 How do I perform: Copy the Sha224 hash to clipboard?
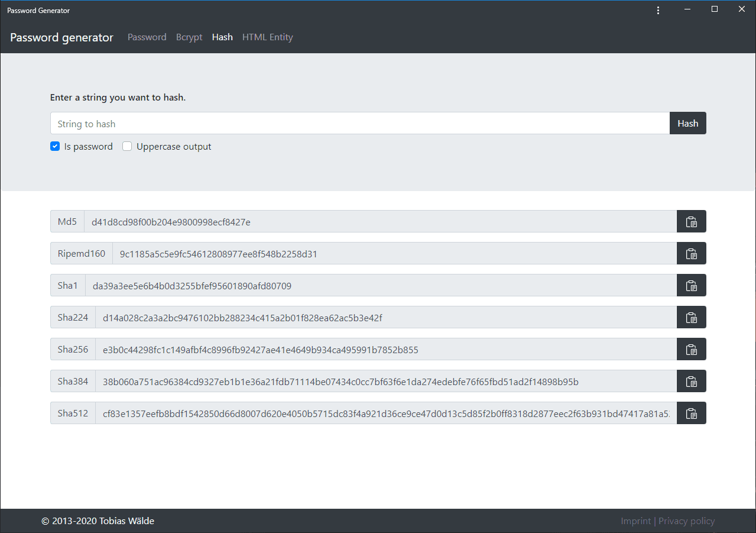(691, 318)
